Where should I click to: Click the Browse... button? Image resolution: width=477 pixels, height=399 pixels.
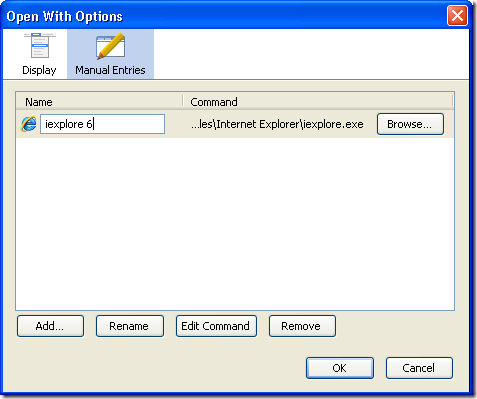coord(410,124)
